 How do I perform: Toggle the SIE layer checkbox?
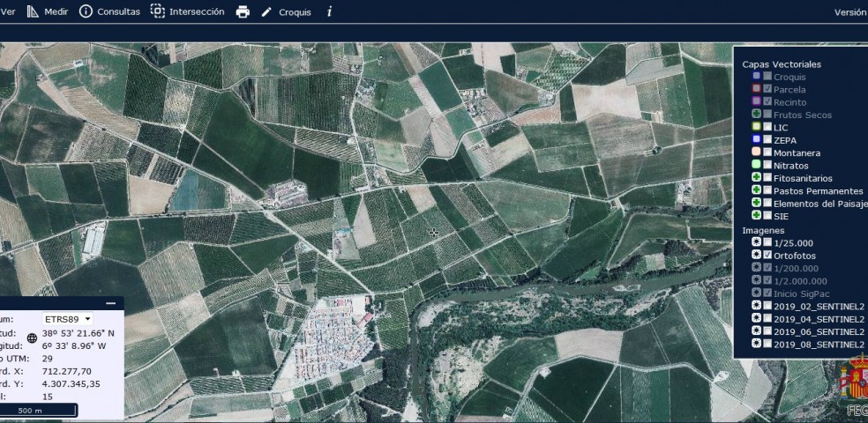point(767,216)
